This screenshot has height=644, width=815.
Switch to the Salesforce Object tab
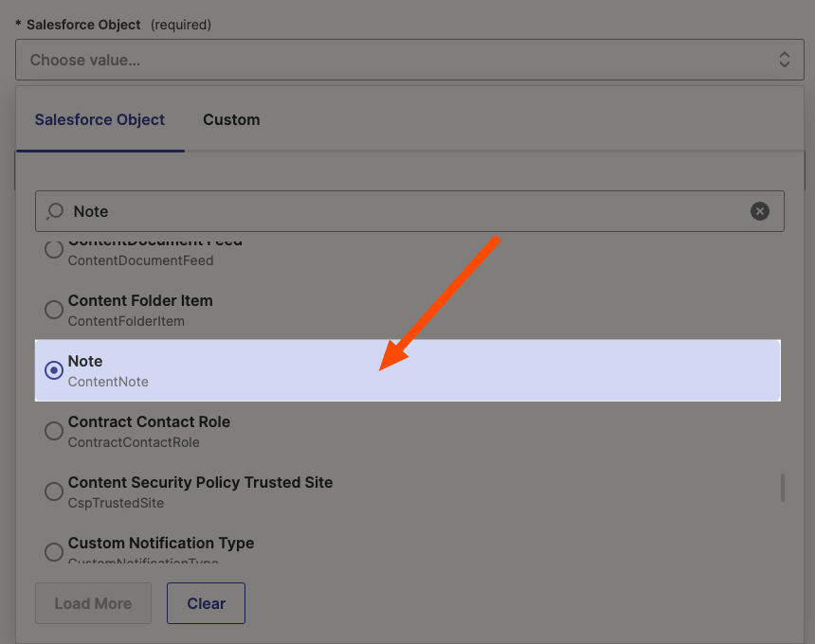(100, 119)
